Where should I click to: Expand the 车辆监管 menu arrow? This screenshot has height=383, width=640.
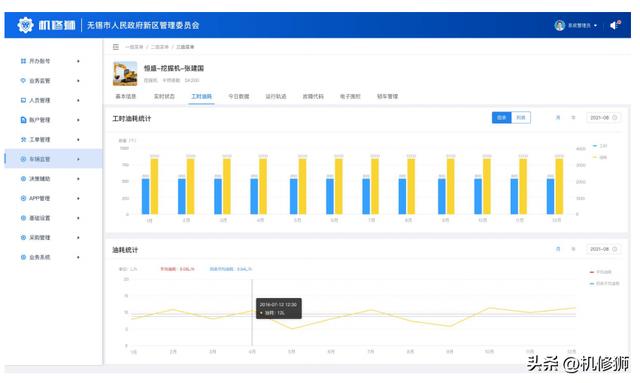point(78,159)
